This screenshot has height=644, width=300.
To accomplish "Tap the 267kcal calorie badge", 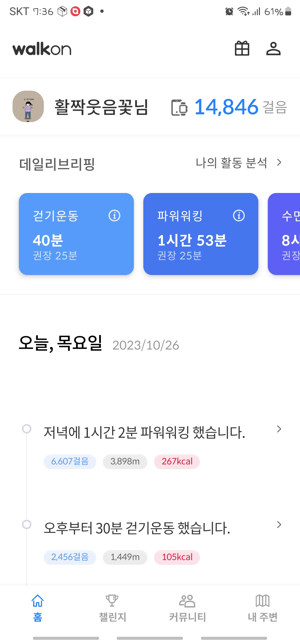I will pyautogui.click(x=177, y=462).
